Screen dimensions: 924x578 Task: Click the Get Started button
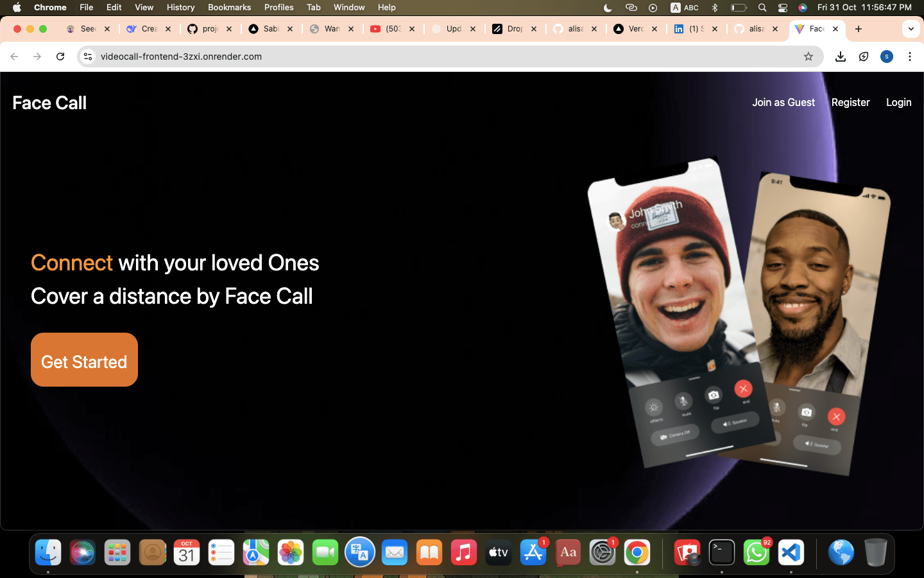pos(84,361)
